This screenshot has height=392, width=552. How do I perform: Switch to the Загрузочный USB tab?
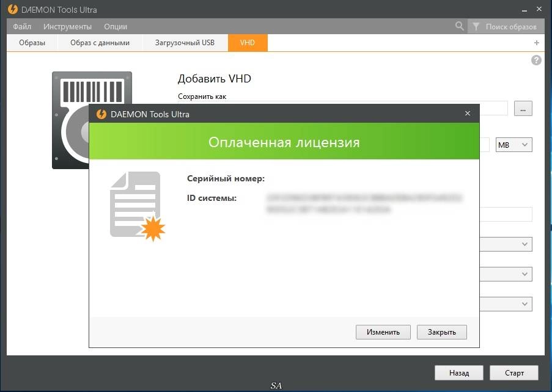[185, 43]
